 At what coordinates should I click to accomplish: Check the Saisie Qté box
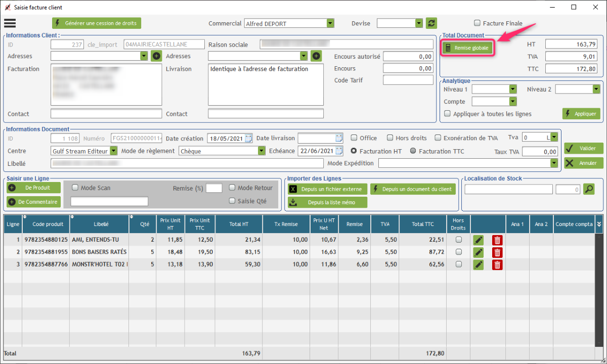(232, 201)
